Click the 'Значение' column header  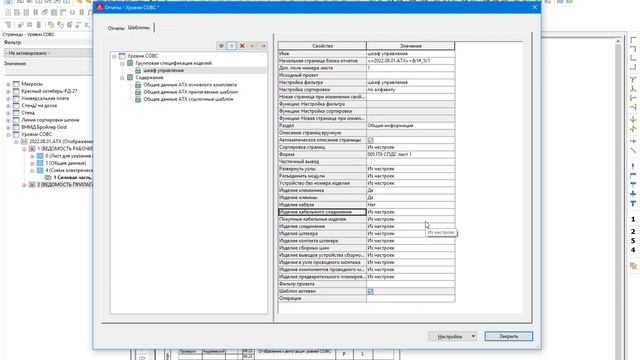(411, 46)
